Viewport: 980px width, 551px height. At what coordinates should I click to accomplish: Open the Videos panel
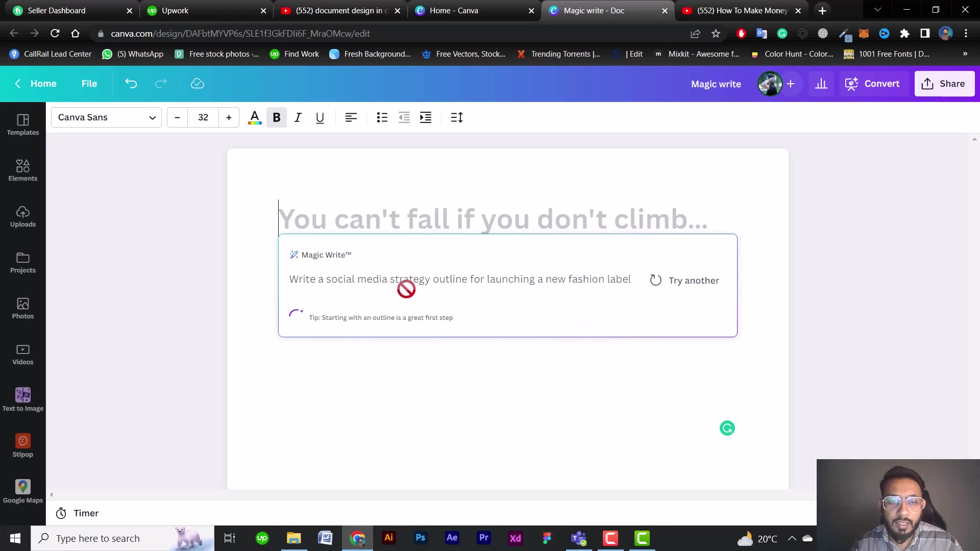23,354
